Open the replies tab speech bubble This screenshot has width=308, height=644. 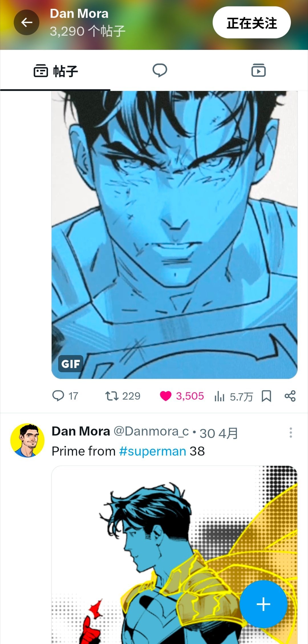click(160, 70)
